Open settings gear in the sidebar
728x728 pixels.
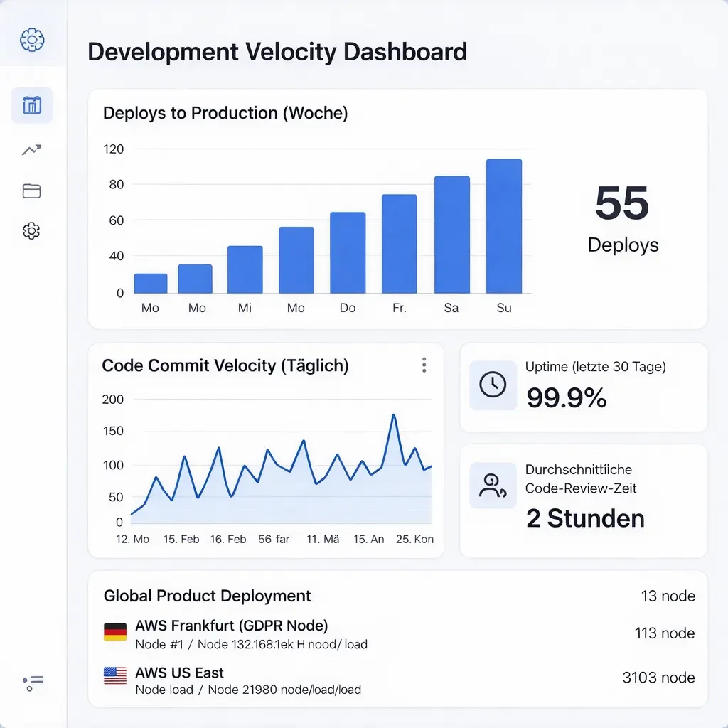click(31, 231)
